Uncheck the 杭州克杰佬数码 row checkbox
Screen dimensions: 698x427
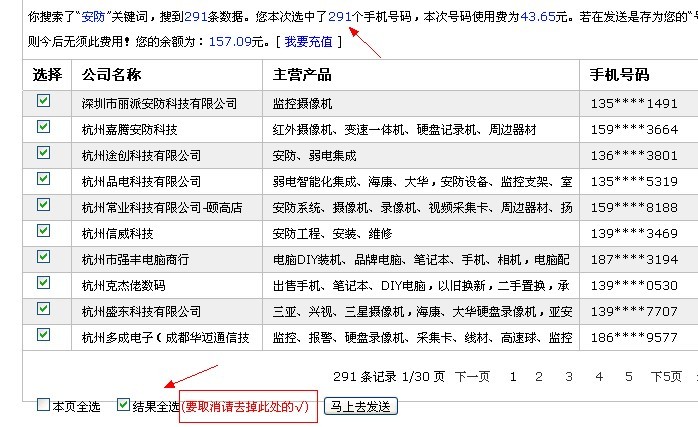43,283
